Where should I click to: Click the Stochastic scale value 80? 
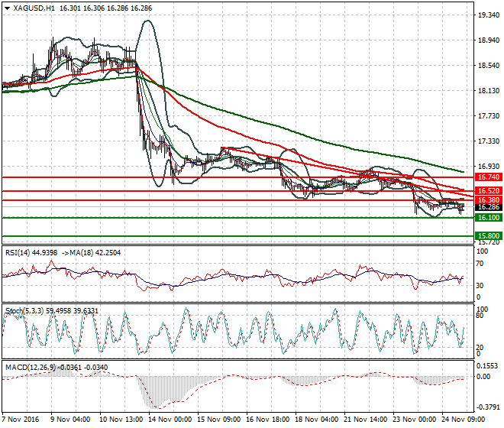(480, 316)
